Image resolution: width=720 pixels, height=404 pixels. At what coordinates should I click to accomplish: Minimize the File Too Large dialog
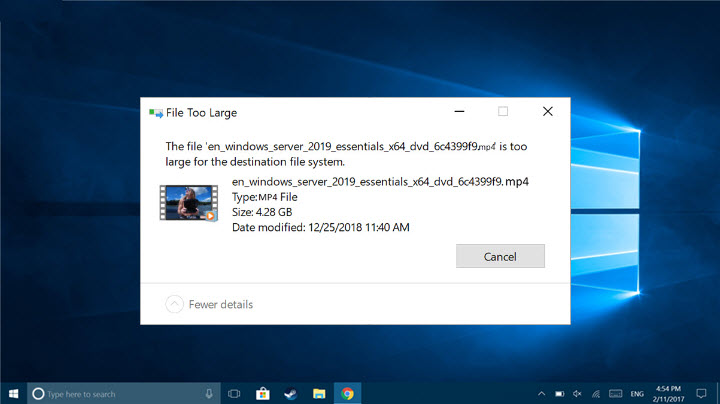tap(459, 112)
